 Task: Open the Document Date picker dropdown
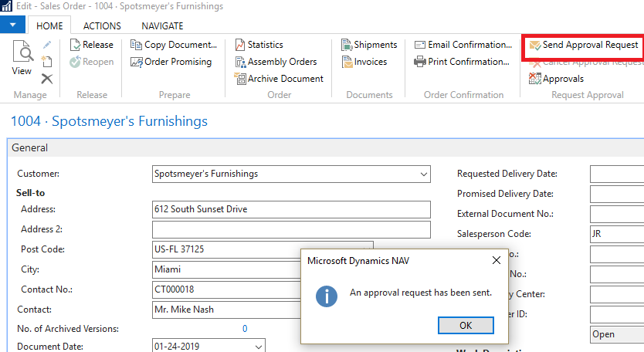tap(259, 347)
